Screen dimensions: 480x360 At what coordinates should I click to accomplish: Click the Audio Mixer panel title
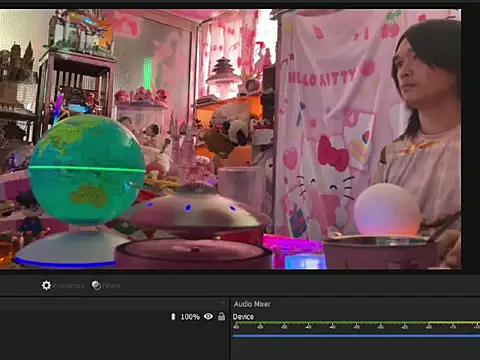(x=252, y=304)
